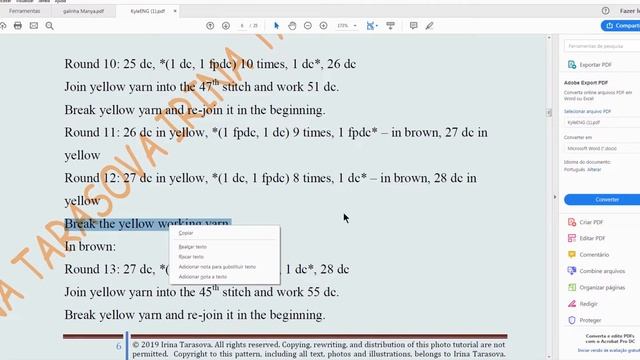Click the Compartilhar share button
Viewport: 640px width, 360px height.
click(620, 26)
